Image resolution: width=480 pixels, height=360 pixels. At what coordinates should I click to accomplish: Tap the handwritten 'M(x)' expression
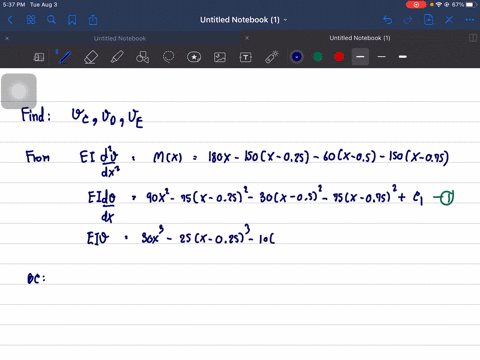[168, 157]
